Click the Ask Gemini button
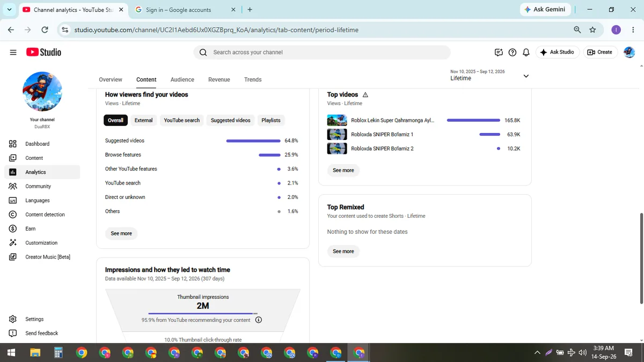This screenshot has height=362, width=644. [x=545, y=10]
